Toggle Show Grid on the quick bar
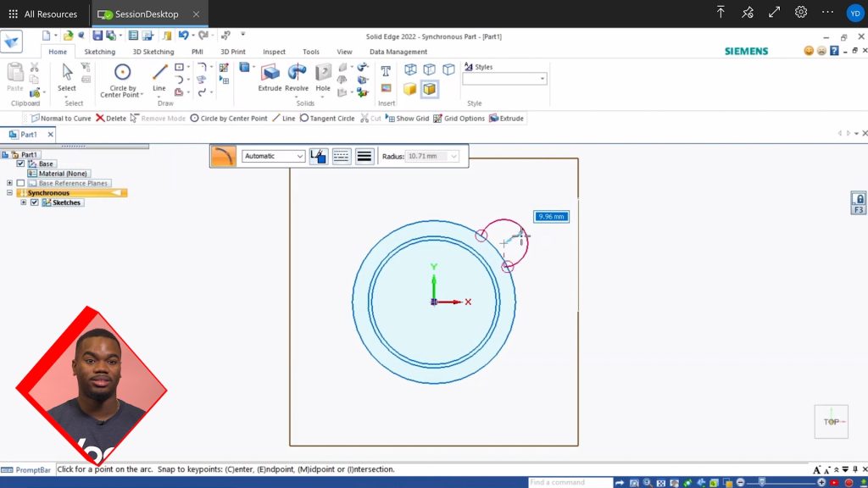Viewport: 868px width, 488px height. point(408,119)
